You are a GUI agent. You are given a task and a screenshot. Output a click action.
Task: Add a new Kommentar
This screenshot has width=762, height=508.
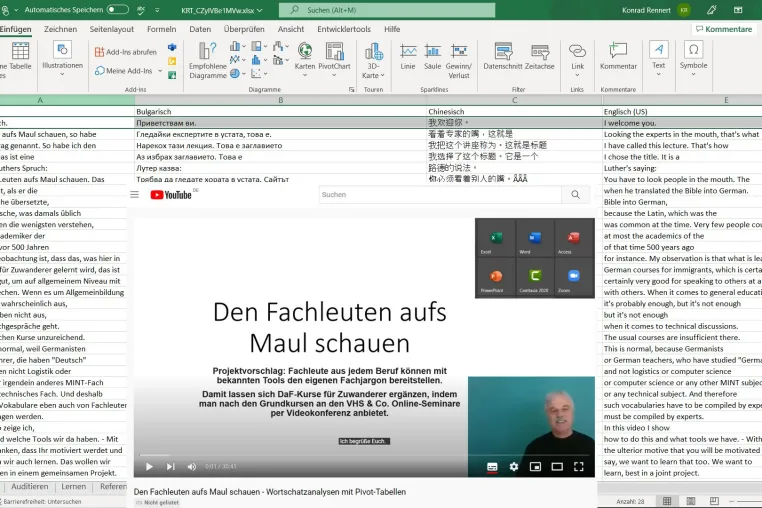(x=618, y=56)
